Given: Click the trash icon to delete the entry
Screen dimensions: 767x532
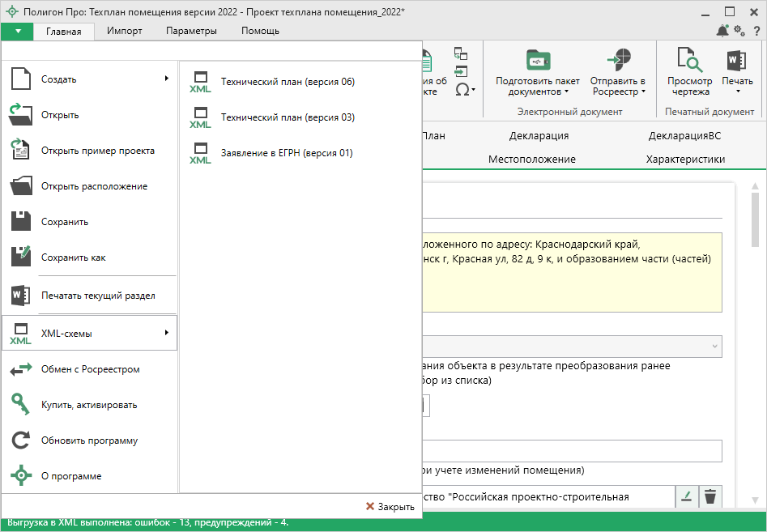Looking at the screenshot, I should [709, 496].
